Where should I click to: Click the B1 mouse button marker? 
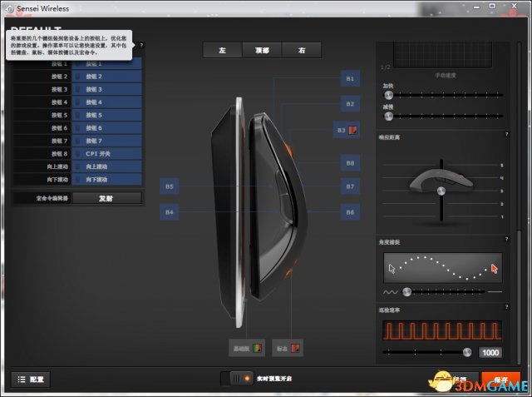coord(350,78)
